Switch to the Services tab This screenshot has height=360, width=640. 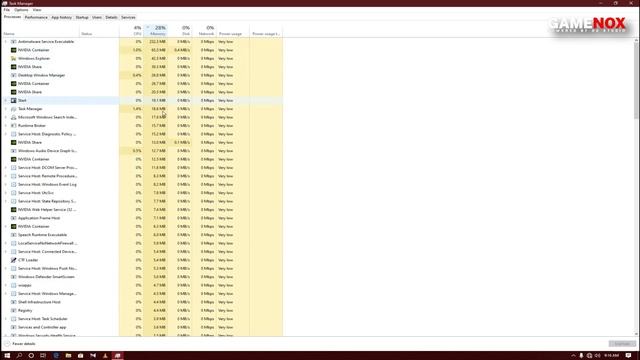[x=128, y=18]
